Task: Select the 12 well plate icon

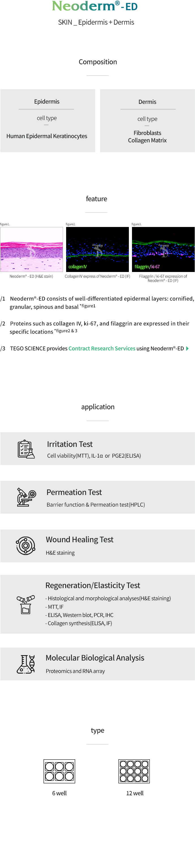Action: point(134,771)
